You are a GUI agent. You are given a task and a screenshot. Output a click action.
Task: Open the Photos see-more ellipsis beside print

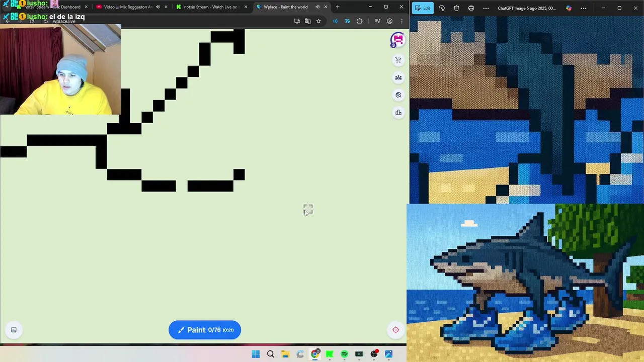coord(486,8)
